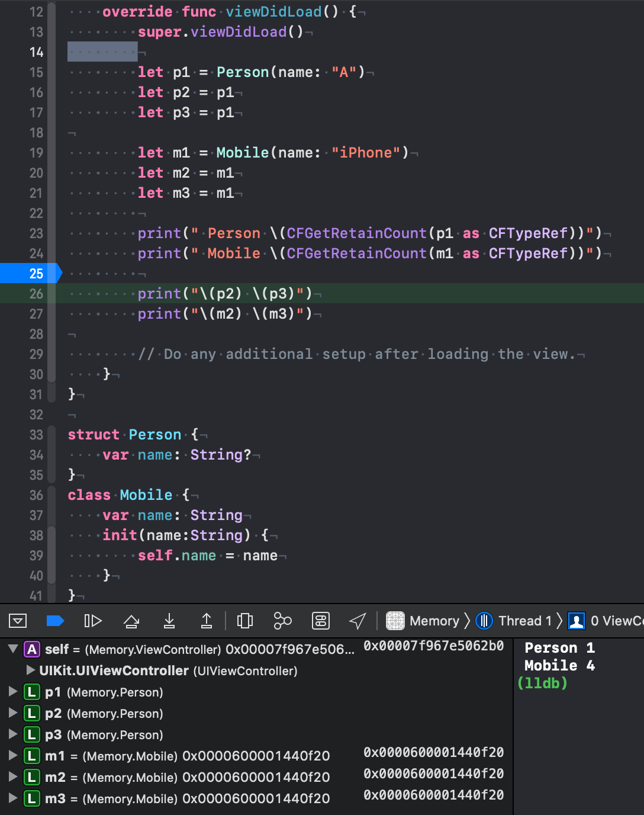This screenshot has width=644, height=815.
Task: Open the Debug Memory Graph tool
Action: pos(282,621)
